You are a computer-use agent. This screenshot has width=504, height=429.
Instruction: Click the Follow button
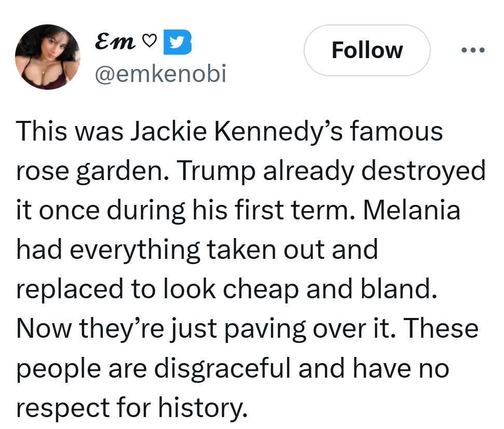(366, 50)
